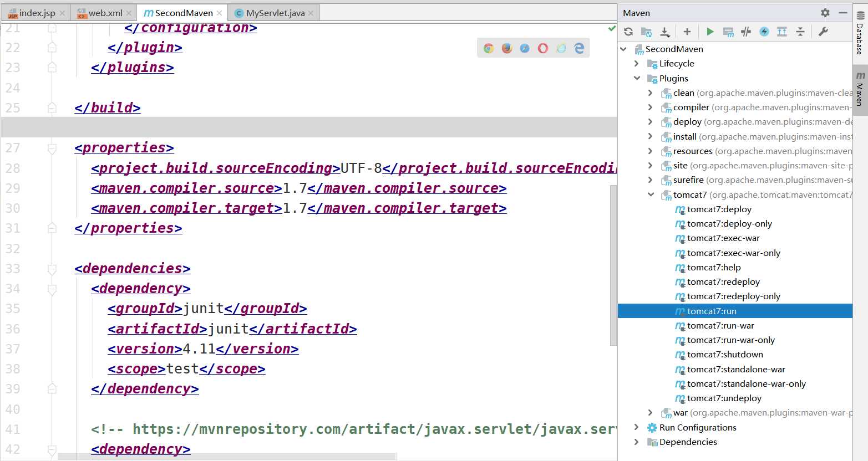868x461 pixels.
Task: Open page in Internet Explorer
Action: pos(561,48)
